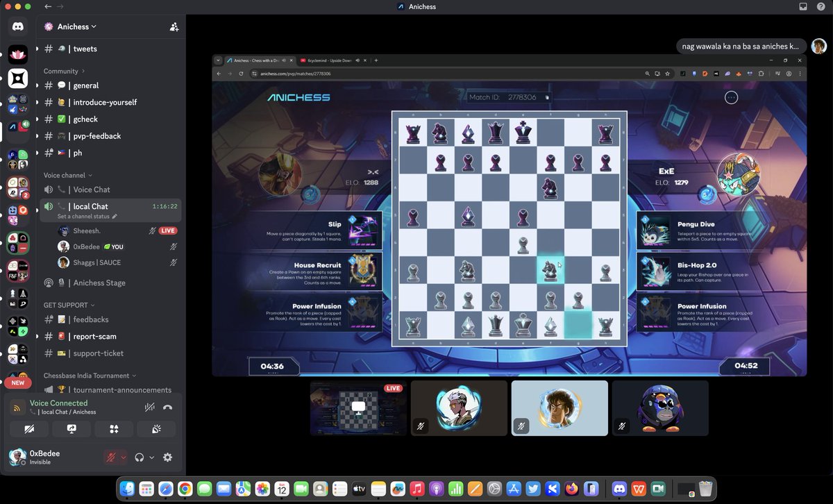Screen dimensions: 833x504
Task: Expand the Anichess server menu
Action: tap(76, 26)
